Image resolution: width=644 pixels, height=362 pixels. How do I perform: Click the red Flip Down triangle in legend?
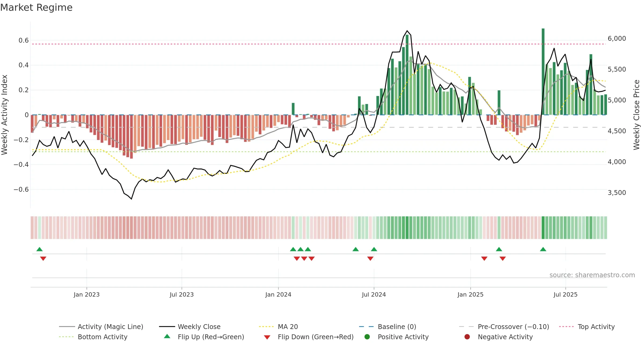267,337
